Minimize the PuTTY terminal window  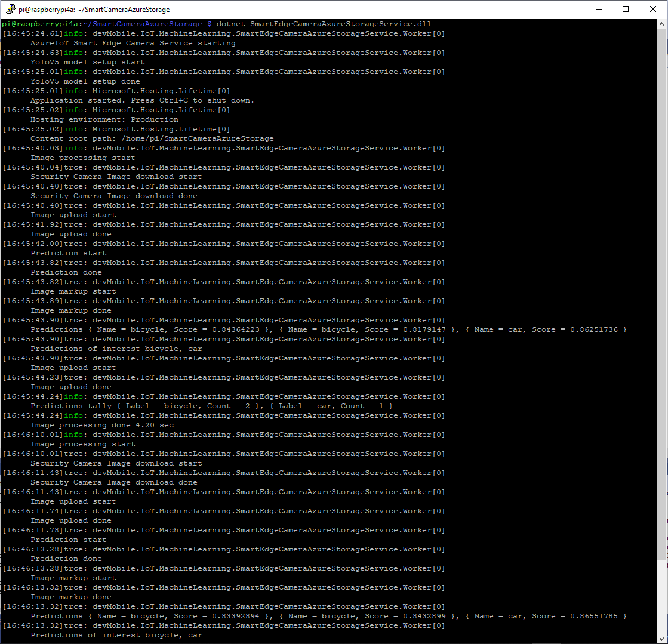pos(598,9)
